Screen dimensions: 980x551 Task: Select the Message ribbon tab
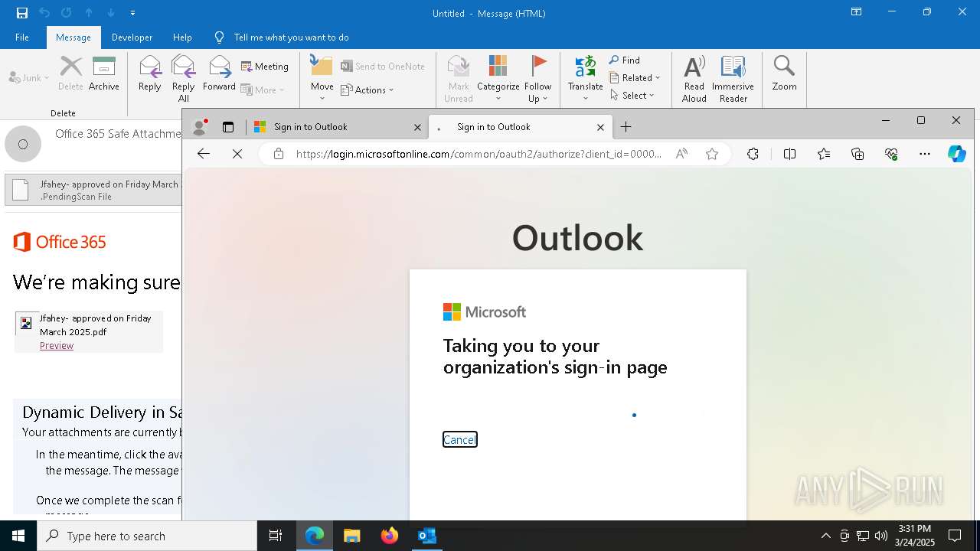click(x=73, y=37)
